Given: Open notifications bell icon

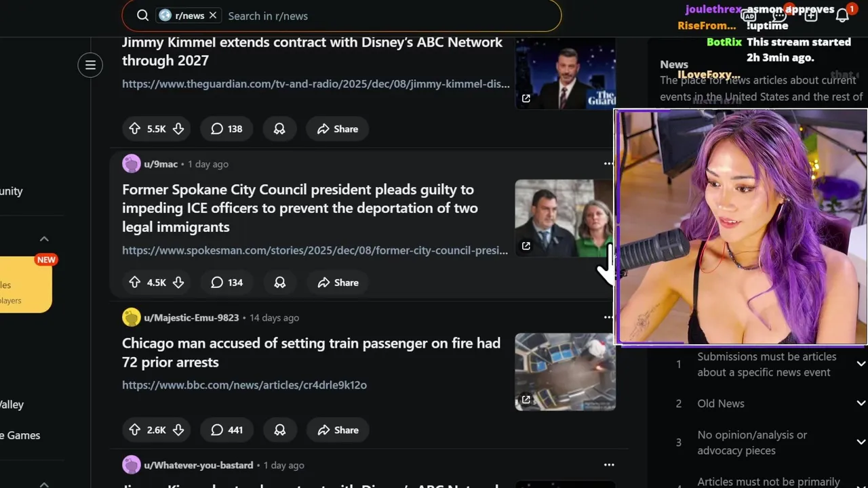Looking at the screenshot, I should coord(842,16).
